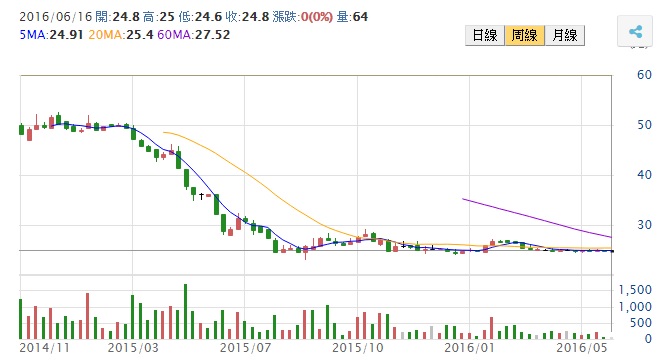Click the 2015/07 date axis label
The image size is (670, 360).
pos(245,348)
